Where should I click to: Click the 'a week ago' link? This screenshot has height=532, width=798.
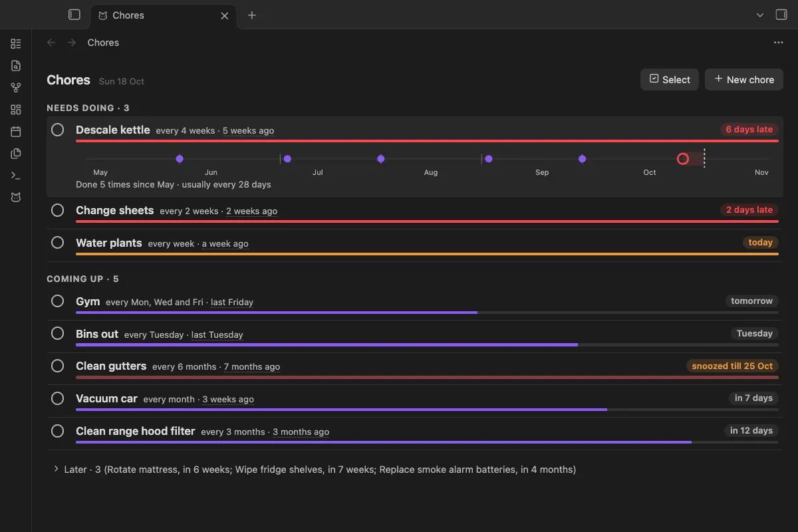point(225,243)
